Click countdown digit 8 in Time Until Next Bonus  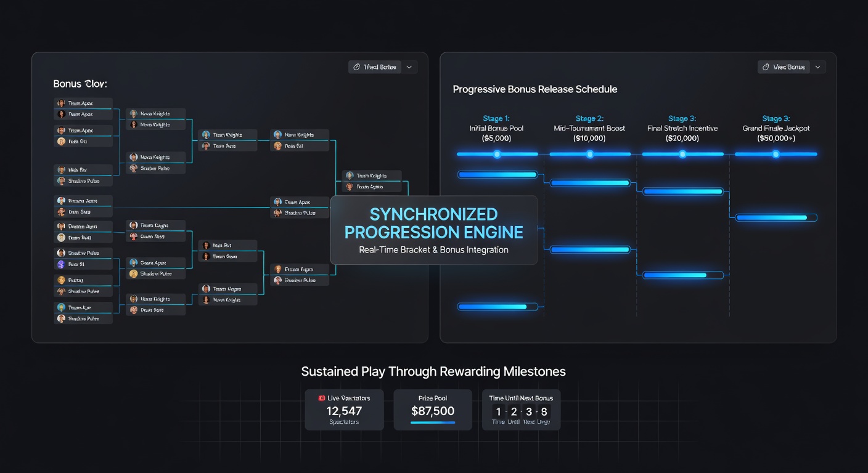[544, 411]
